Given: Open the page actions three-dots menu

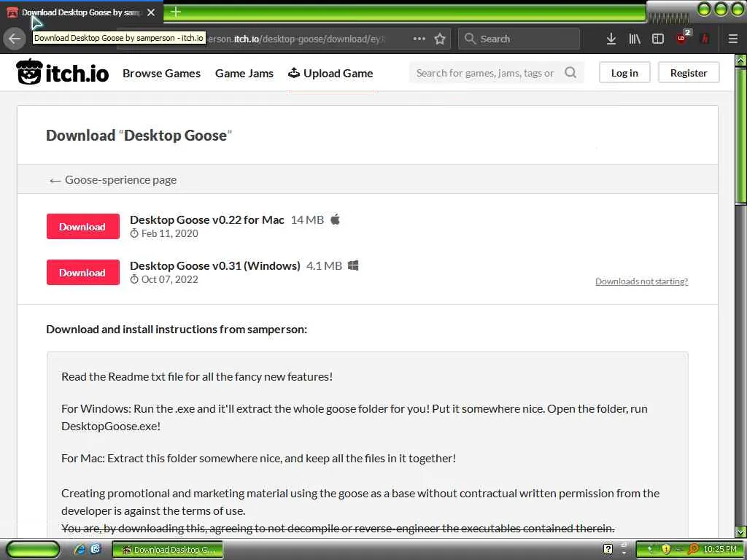Looking at the screenshot, I should point(419,39).
